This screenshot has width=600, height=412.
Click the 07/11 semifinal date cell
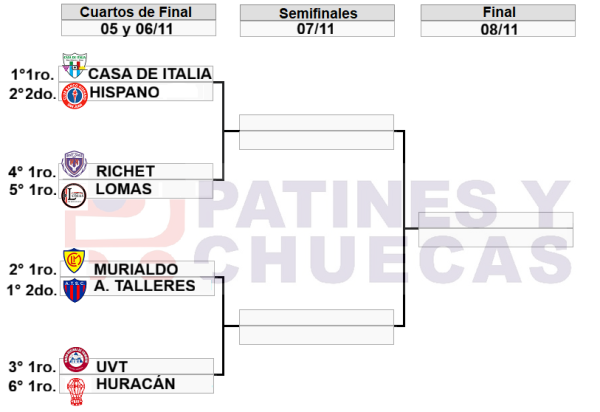point(316,29)
